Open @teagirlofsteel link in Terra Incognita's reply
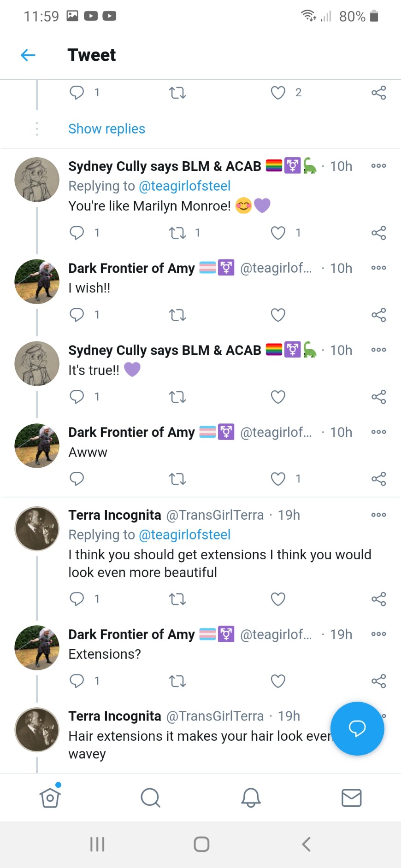Viewport: 401px width, 868px height. click(x=184, y=535)
